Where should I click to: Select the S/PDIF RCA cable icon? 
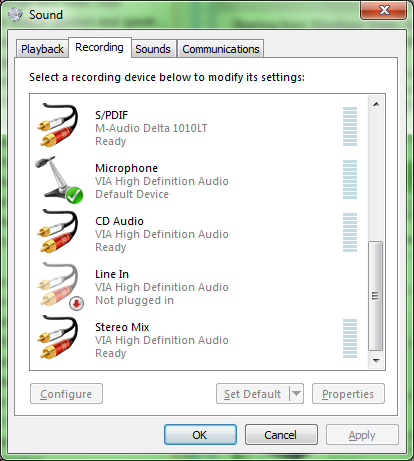58,125
